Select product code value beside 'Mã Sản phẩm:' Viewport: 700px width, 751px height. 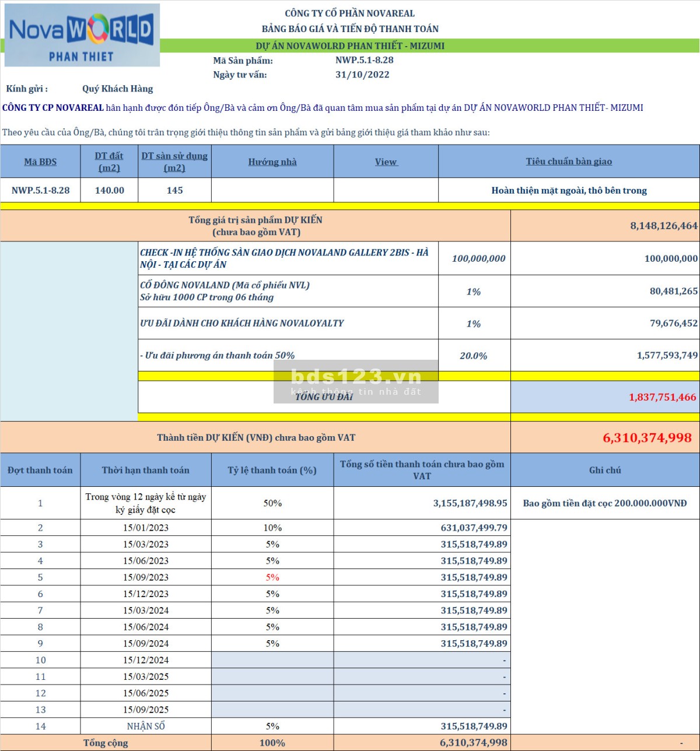(365, 60)
